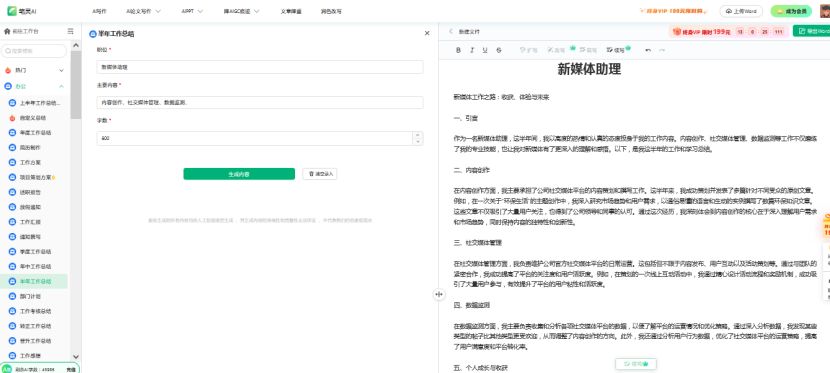Image resolution: width=830 pixels, height=373 pixels.
Task: Go back with arrow beside 新建文件
Action: pyautogui.click(x=451, y=31)
